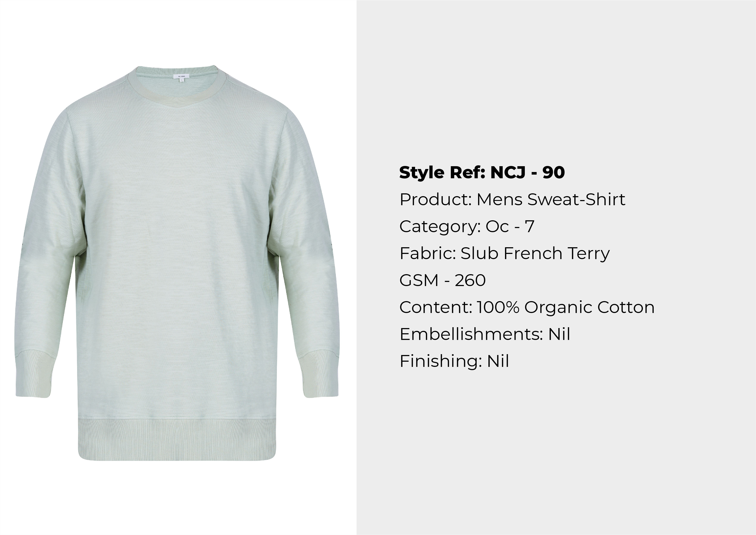The width and height of the screenshot is (756, 535).
Task: Click the 'Category: Oc - 7' text
Action: point(467,227)
